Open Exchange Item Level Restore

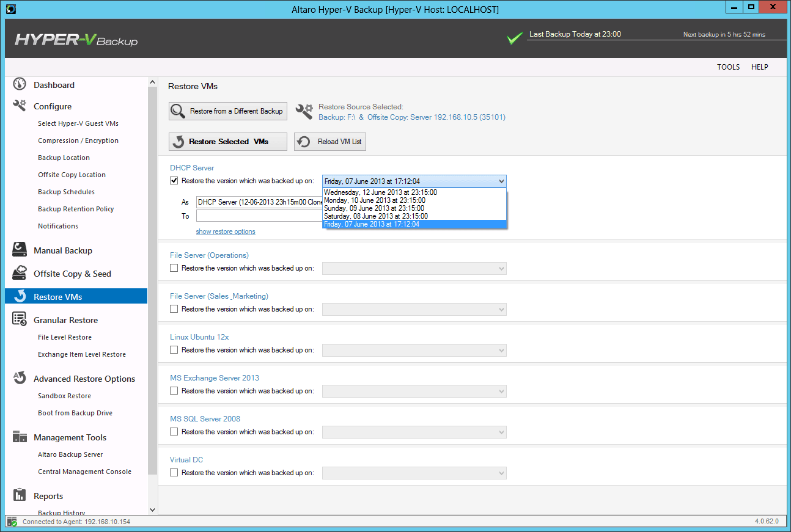(x=82, y=354)
